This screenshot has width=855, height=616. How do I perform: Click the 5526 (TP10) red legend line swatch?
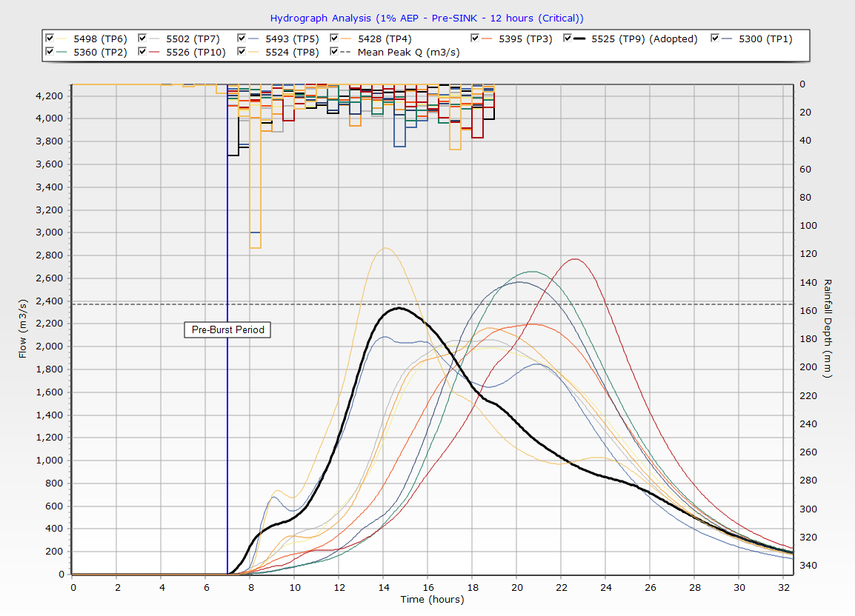point(154,52)
